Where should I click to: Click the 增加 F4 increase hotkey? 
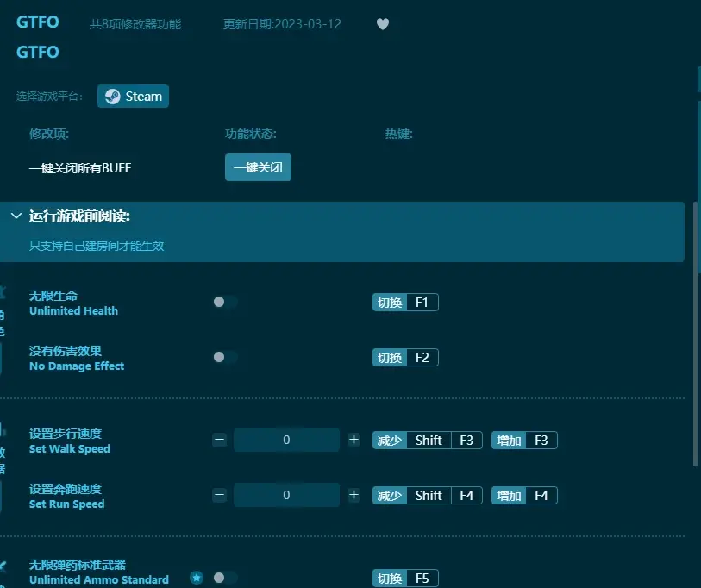coord(524,496)
